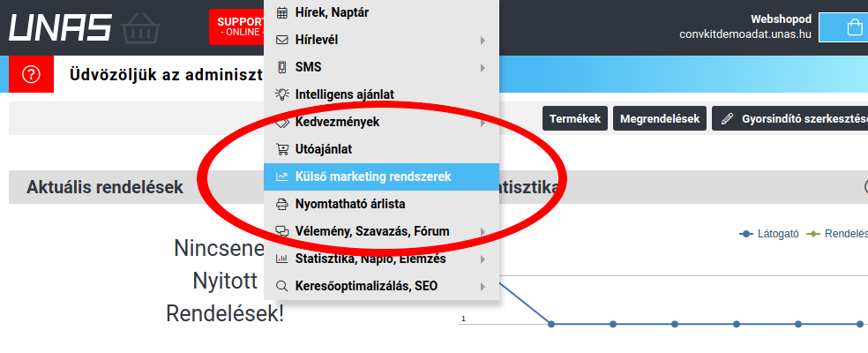The width and height of the screenshot is (868, 353).
Task: Click the Megrendelések button
Action: coord(660,118)
